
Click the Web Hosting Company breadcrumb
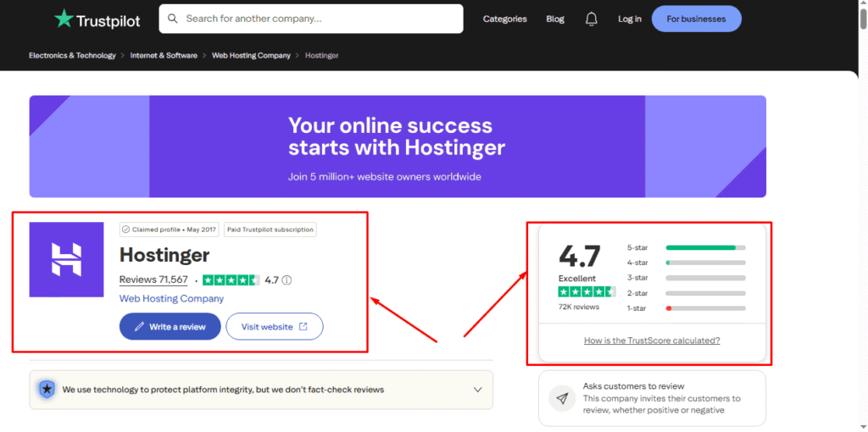click(251, 55)
